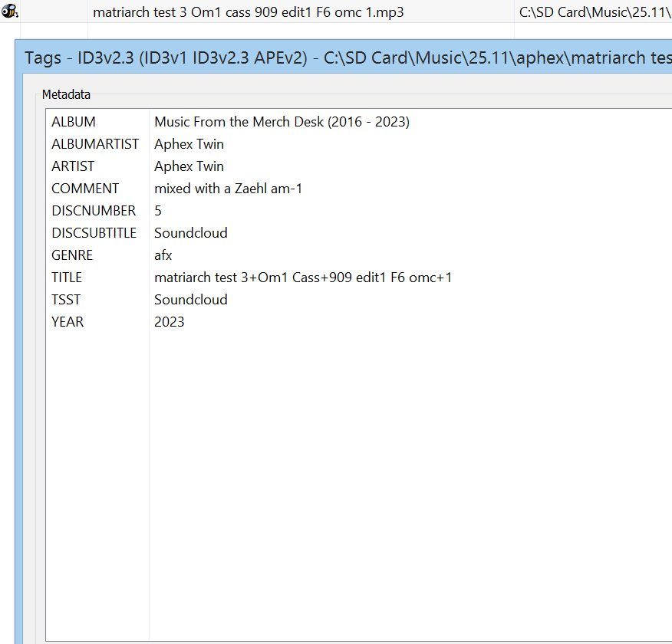The image size is (672, 644).
Task: Click the Soundcloud value beside DISCSUBTITLE
Action: point(190,233)
